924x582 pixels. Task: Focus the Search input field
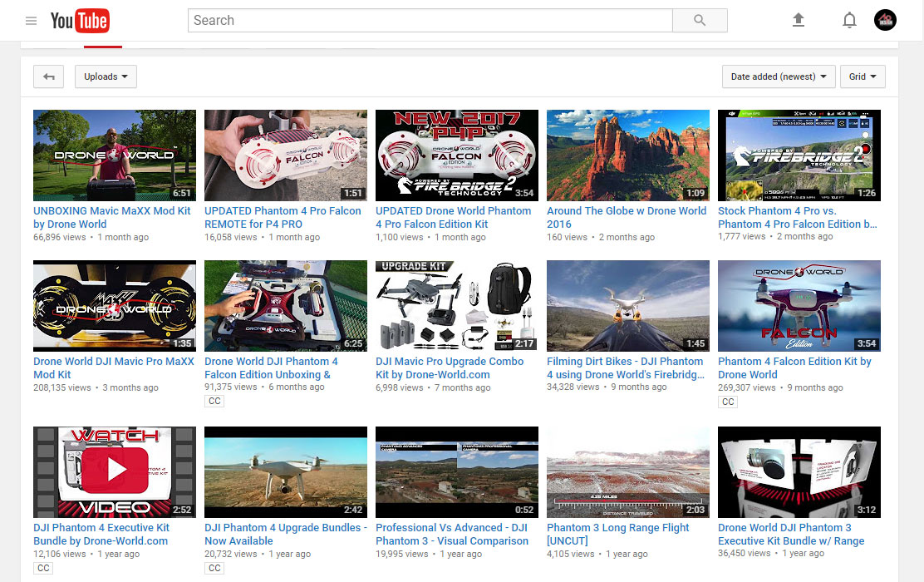[x=430, y=21]
